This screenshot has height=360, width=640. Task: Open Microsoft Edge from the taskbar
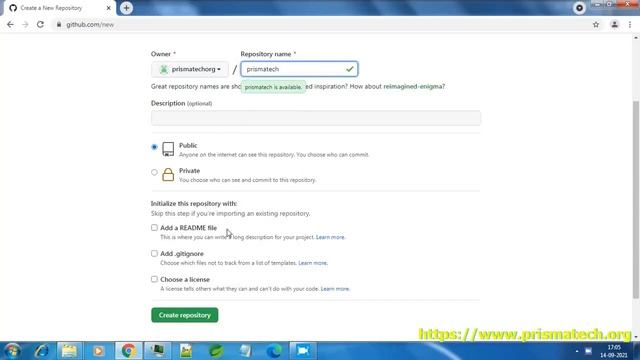(x=274, y=351)
